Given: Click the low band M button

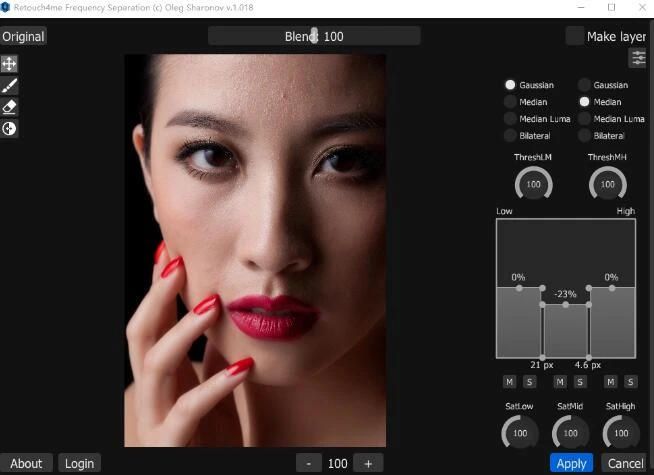Looking at the screenshot, I should (x=508, y=382).
